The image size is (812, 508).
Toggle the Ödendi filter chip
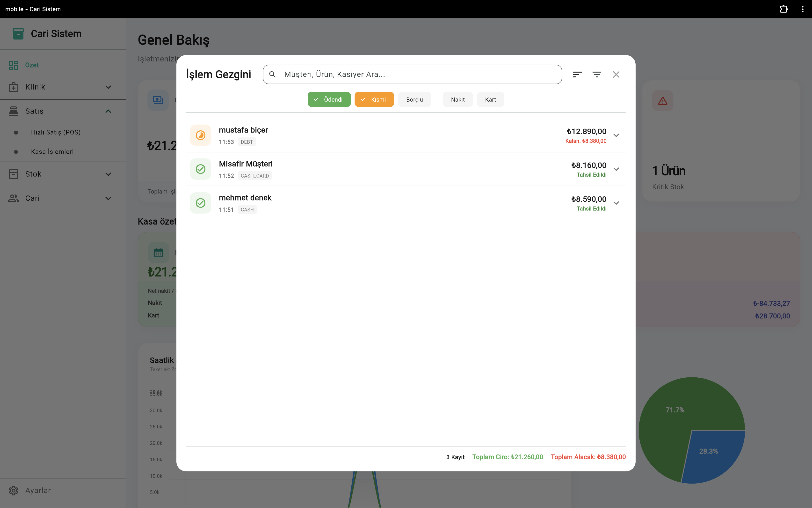pyautogui.click(x=329, y=99)
